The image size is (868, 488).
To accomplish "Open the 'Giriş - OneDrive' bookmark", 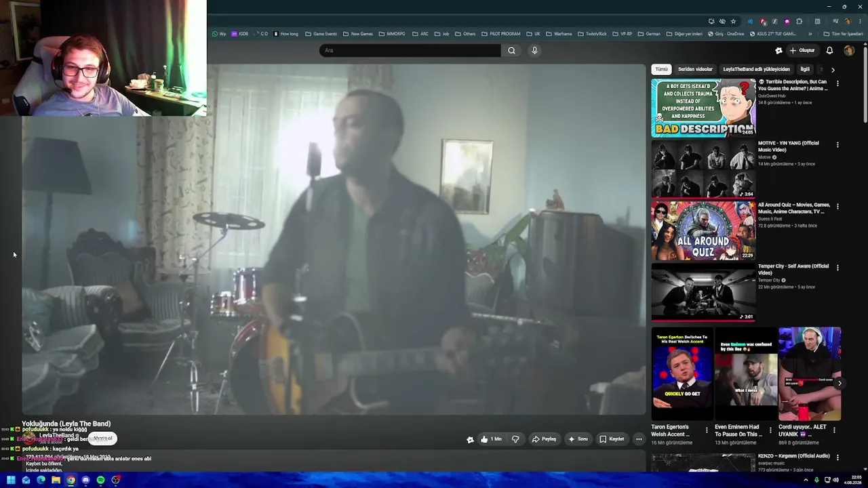I will point(726,34).
